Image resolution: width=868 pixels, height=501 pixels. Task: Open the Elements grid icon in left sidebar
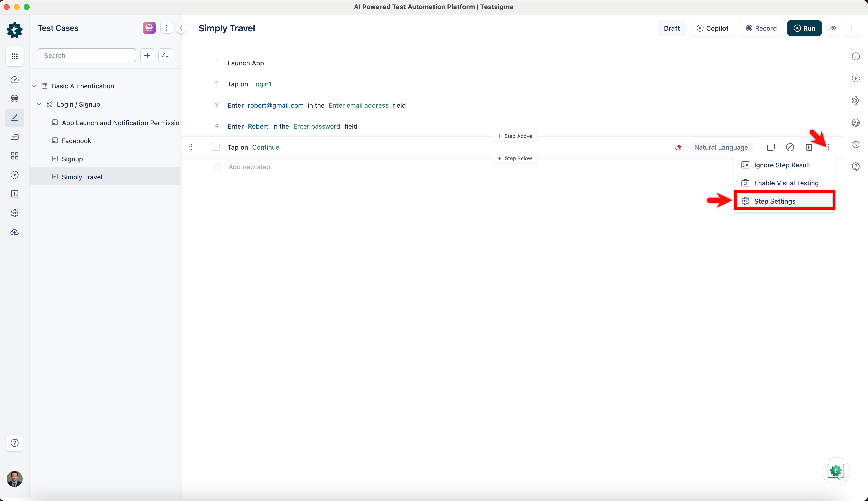[15, 156]
